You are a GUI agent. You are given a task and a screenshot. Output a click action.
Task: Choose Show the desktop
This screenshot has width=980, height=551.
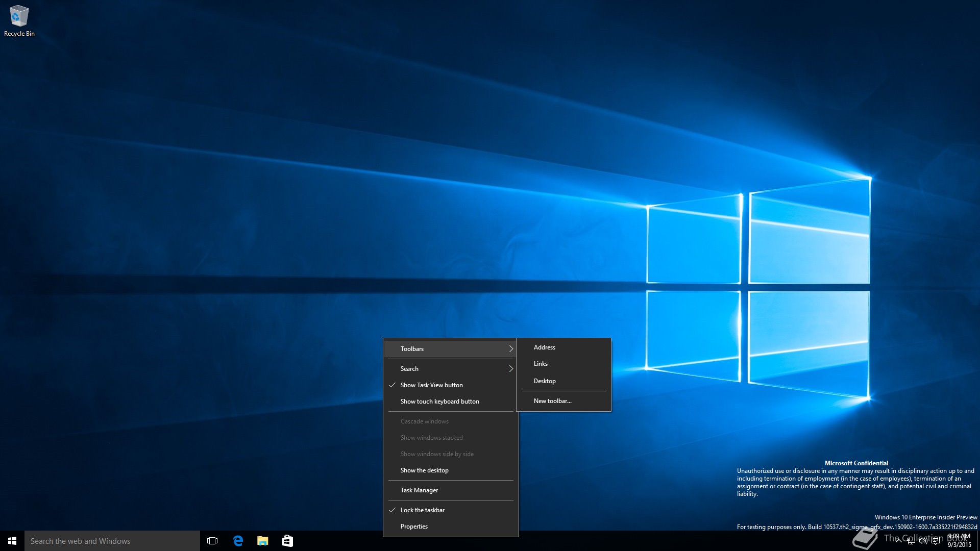coord(451,470)
